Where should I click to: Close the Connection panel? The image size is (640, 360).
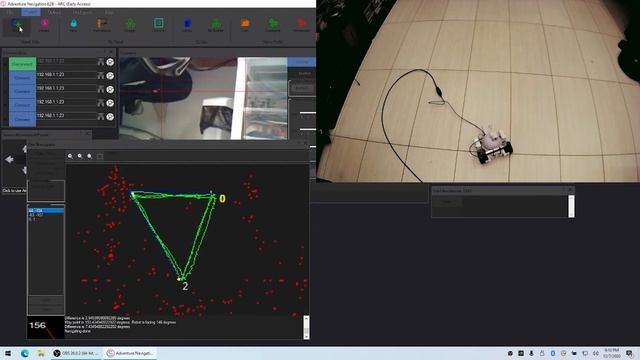(111, 52)
